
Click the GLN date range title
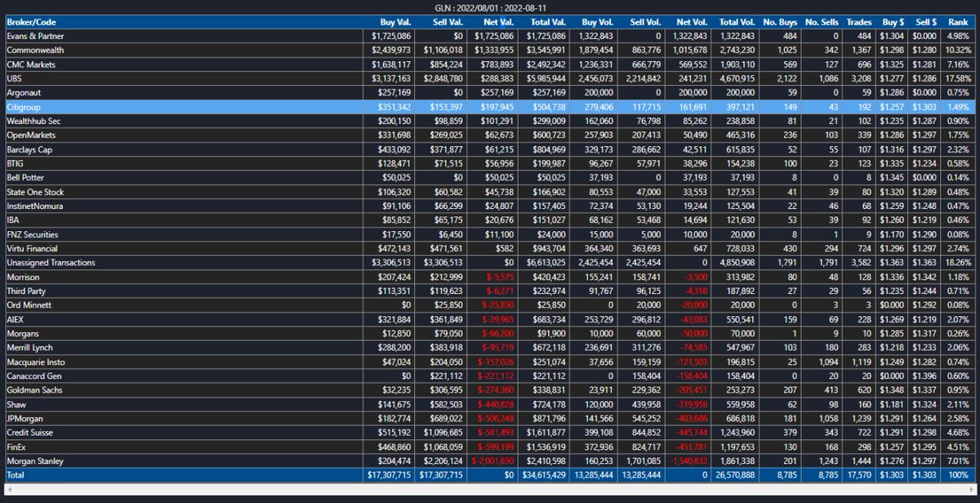coord(489,7)
